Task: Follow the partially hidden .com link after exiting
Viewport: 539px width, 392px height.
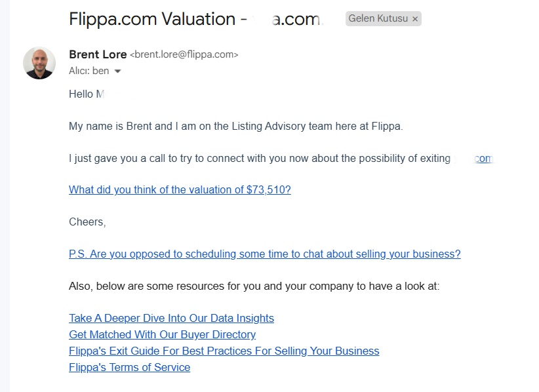Action: pyautogui.click(x=483, y=159)
